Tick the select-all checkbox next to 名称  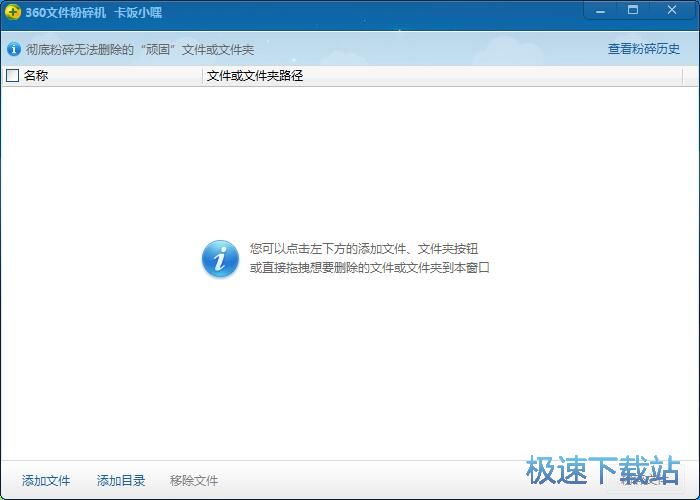pyautogui.click(x=12, y=75)
